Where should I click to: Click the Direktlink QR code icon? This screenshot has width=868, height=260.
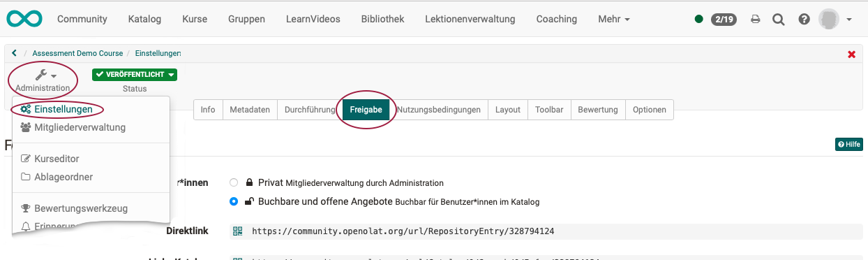click(238, 231)
